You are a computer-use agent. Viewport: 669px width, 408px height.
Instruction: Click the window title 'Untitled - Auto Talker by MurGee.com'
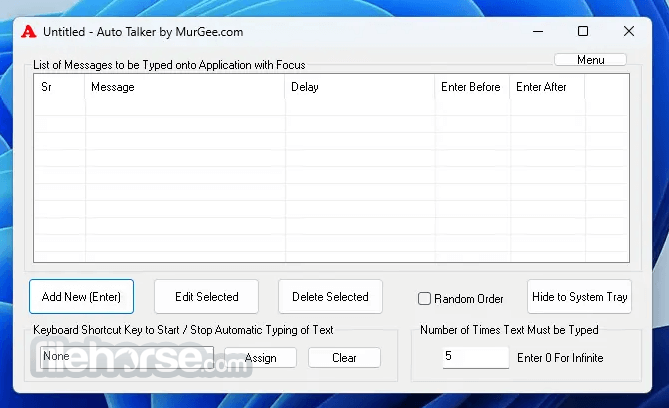pyautogui.click(x=143, y=32)
